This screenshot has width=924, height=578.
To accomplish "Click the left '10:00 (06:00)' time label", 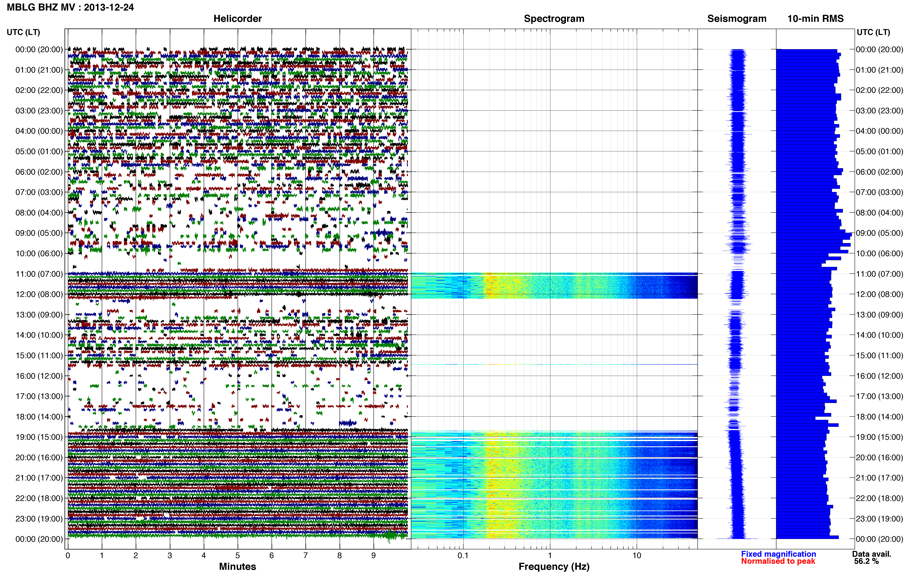I will (x=39, y=253).
